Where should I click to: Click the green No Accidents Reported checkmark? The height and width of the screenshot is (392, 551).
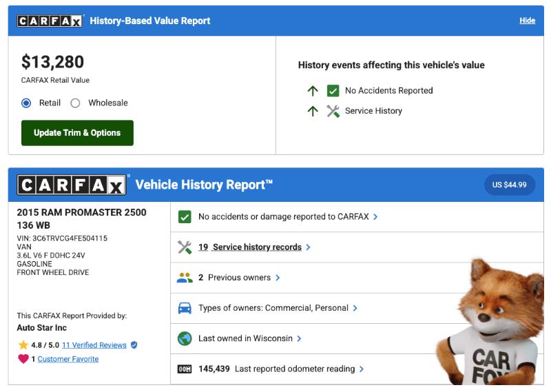333,91
